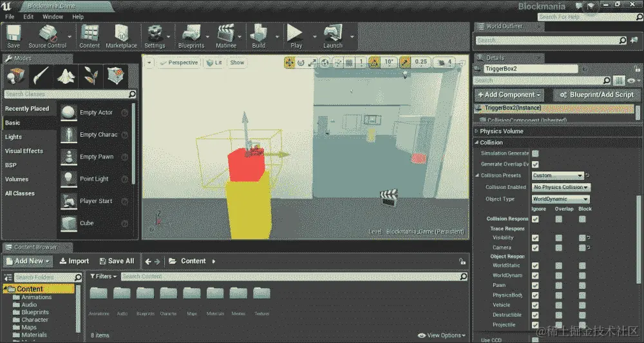The width and height of the screenshot is (644, 343).
Task: Click the Launch toolbar icon
Action: (333, 37)
